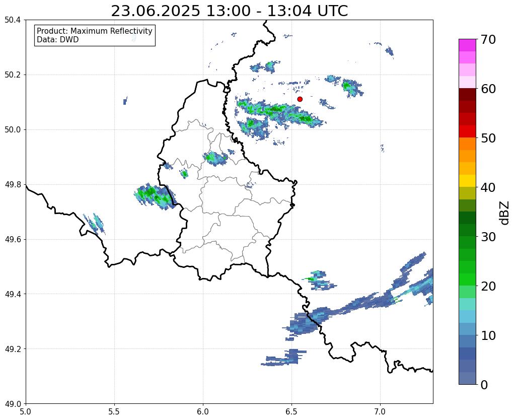Click the longitude axis label '6.5'

click(x=291, y=412)
